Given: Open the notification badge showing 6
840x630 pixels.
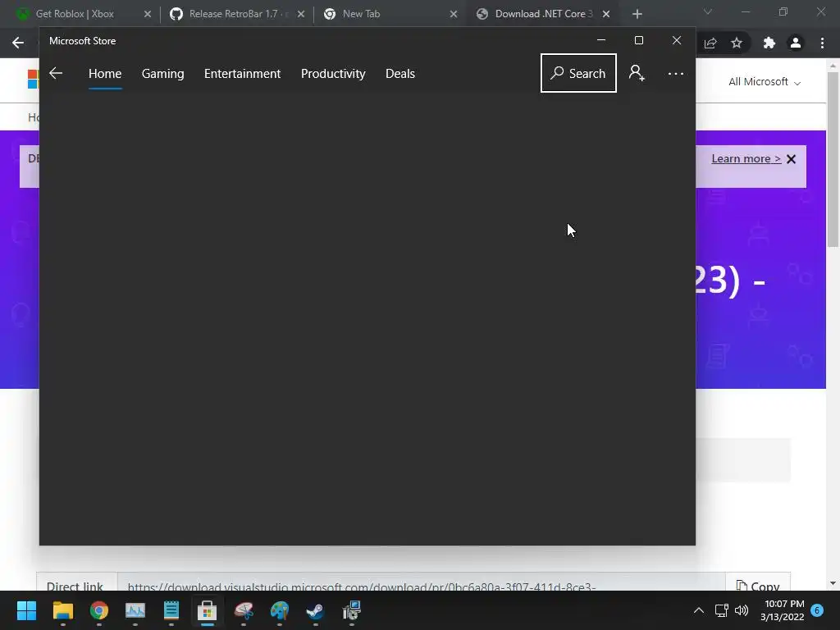Looking at the screenshot, I should (817, 609).
